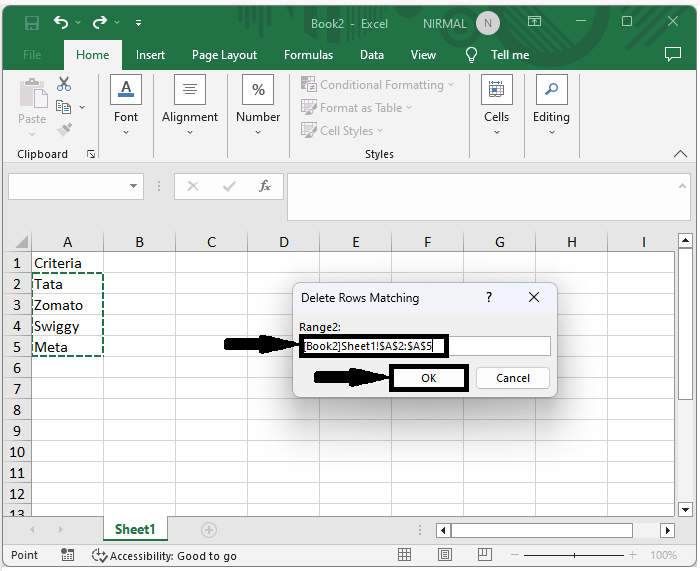700x571 pixels.
Task: Click Accessibility: Good to go status
Action: 164,556
